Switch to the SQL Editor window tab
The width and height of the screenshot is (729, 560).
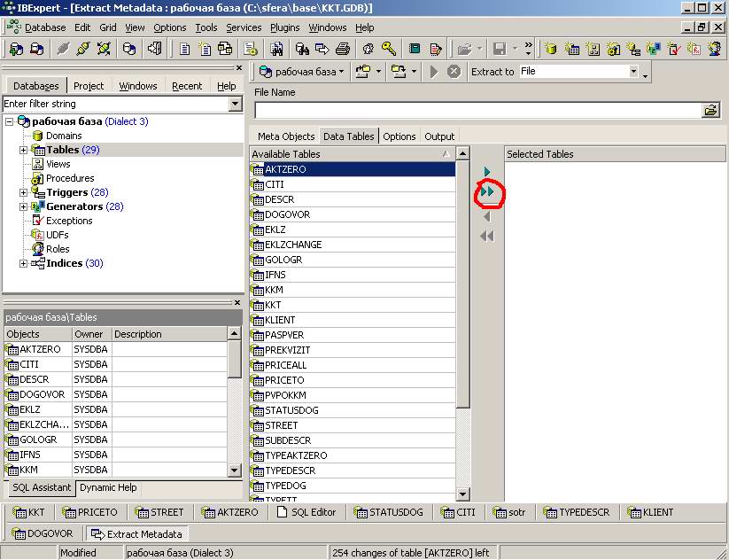[306, 512]
